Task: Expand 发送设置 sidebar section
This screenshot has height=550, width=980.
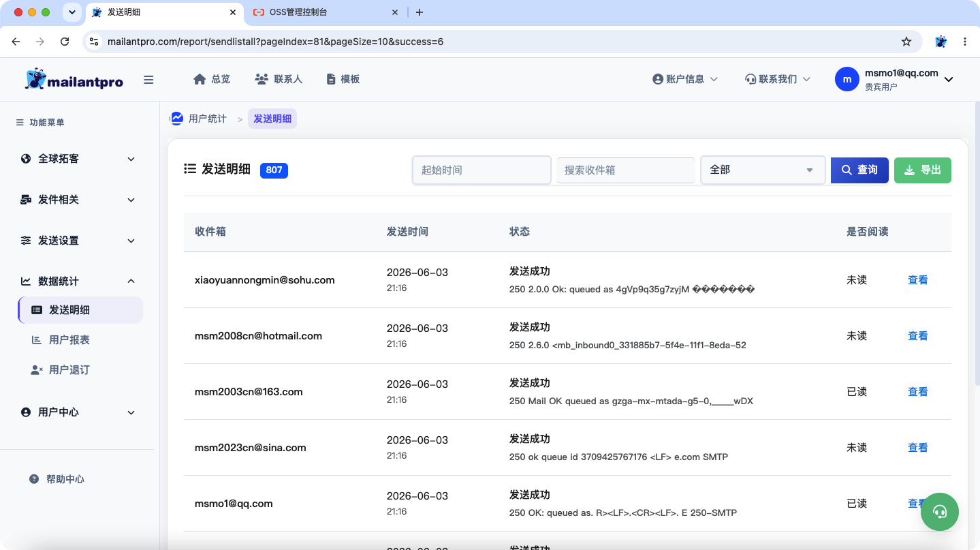Action: (x=77, y=241)
